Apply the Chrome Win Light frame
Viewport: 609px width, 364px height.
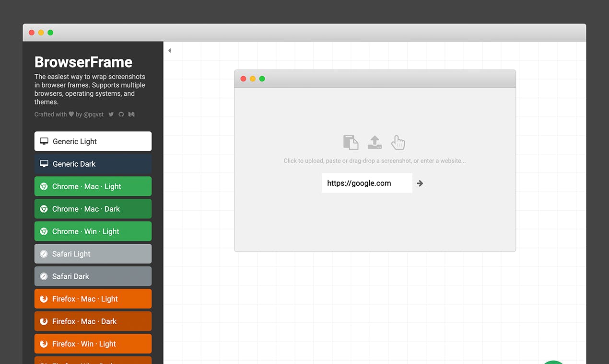(x=93, y=231)
